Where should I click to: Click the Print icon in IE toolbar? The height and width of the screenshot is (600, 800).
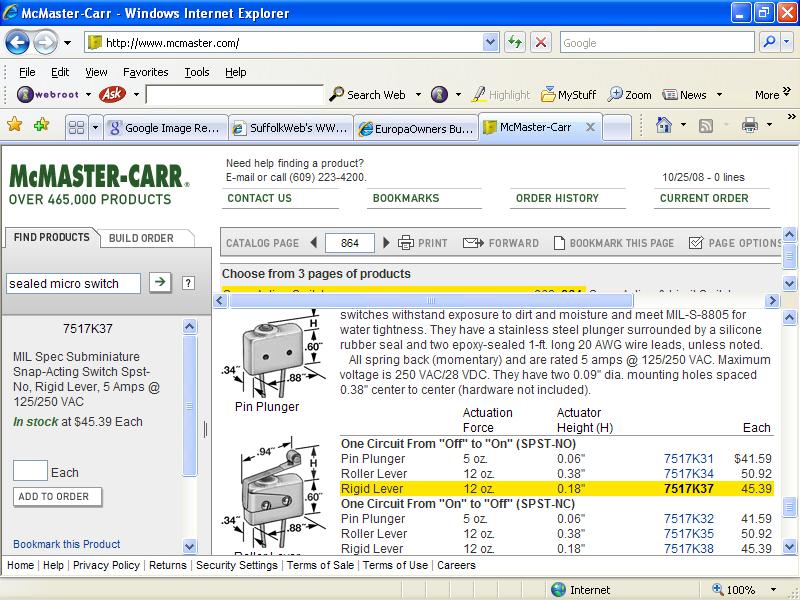750,126
